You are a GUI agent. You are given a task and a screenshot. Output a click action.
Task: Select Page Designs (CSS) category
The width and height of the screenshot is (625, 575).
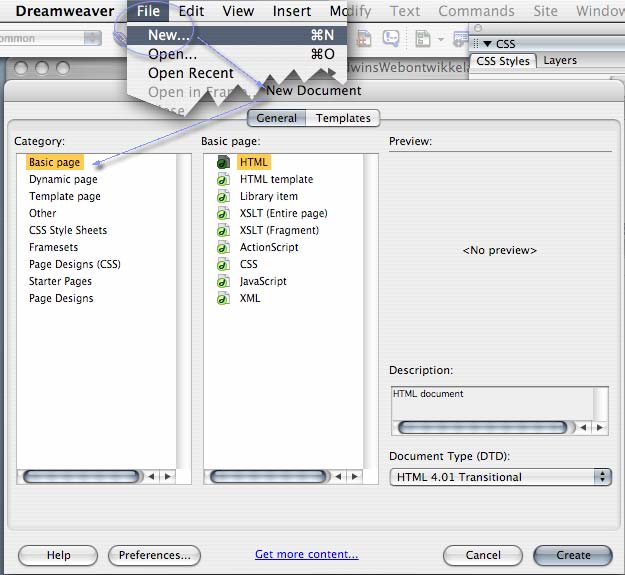pyautogui.click(x=75, y=264)
